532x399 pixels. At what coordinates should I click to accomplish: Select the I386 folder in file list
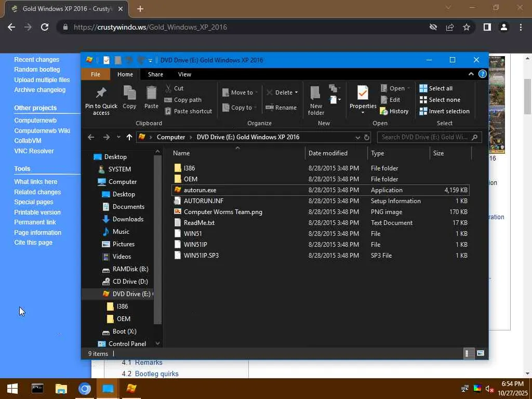(x=189, y=168)
